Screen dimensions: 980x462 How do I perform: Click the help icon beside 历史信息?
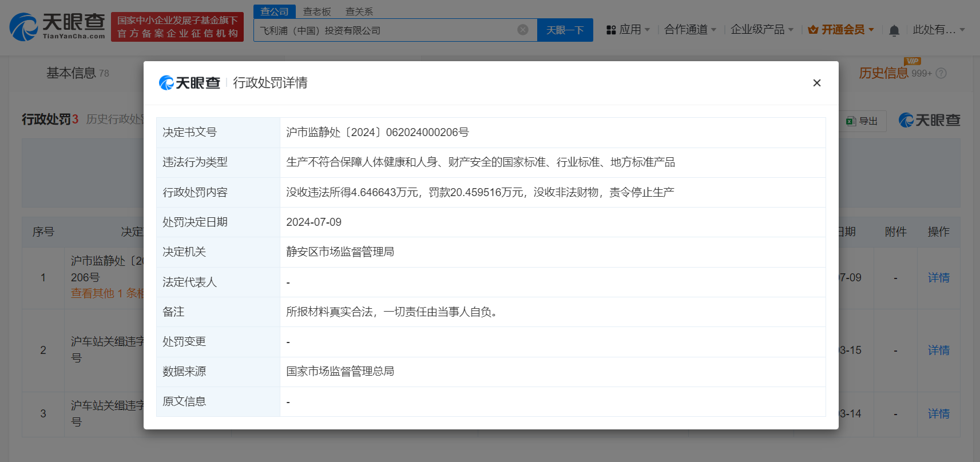pos(941,73)
